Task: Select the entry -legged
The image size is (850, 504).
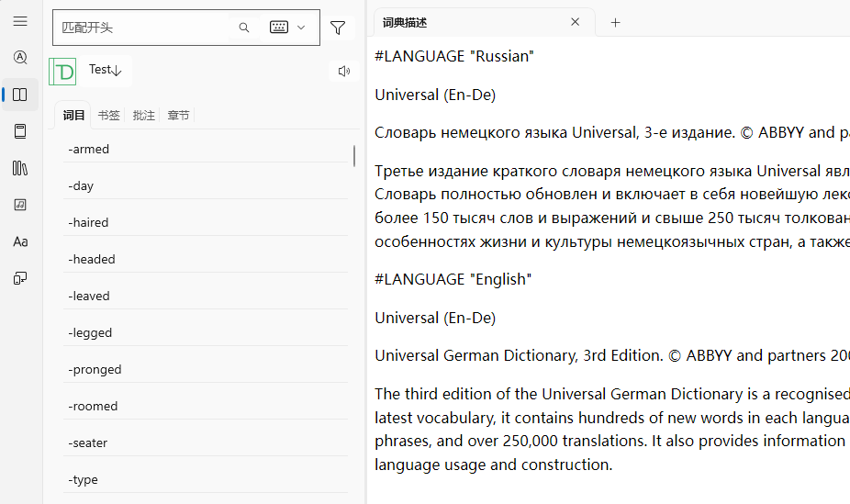Action: [206, 333]
